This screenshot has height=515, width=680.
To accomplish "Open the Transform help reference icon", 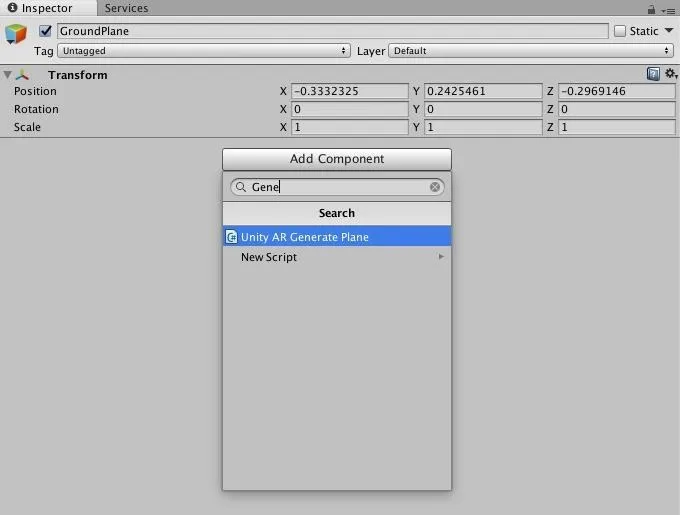I will pyautogui.click(x=653, y=74).
